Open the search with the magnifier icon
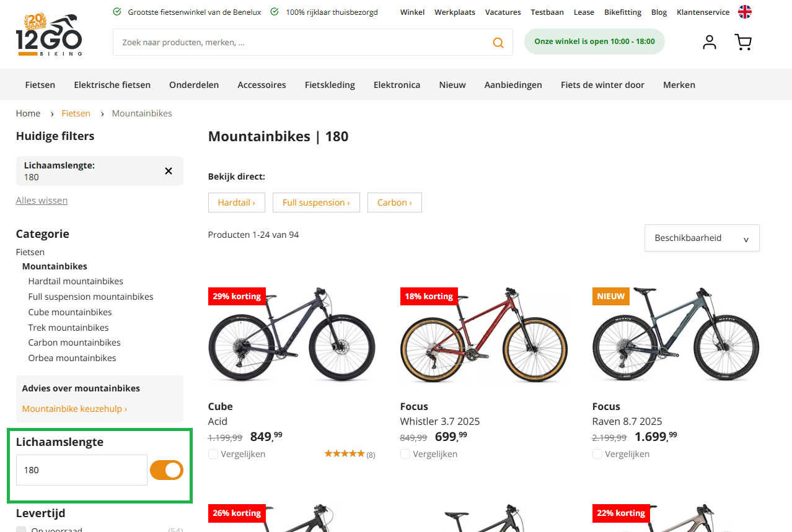792x532 pixels. point(498,42)
